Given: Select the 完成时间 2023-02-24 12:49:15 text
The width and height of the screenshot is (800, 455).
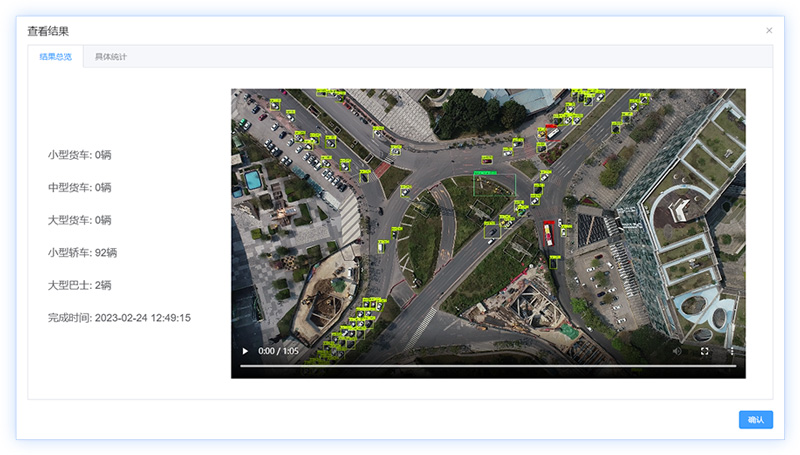Looking at the screenshot, I should click(119, 318).
